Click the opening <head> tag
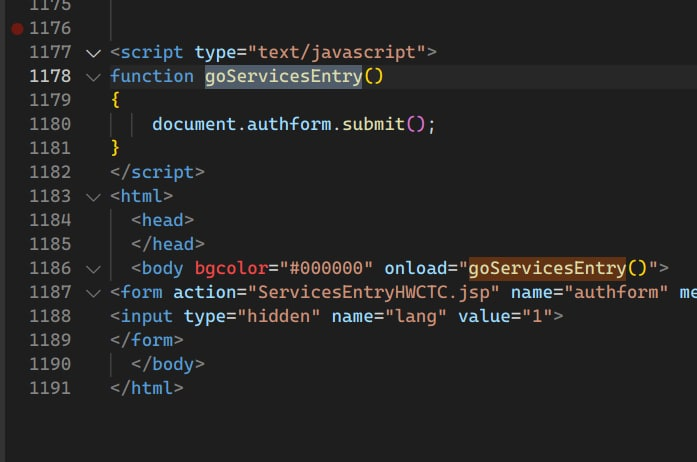This screenshot has width=697, height=462. pyautogui.click(x=162, y=220)
